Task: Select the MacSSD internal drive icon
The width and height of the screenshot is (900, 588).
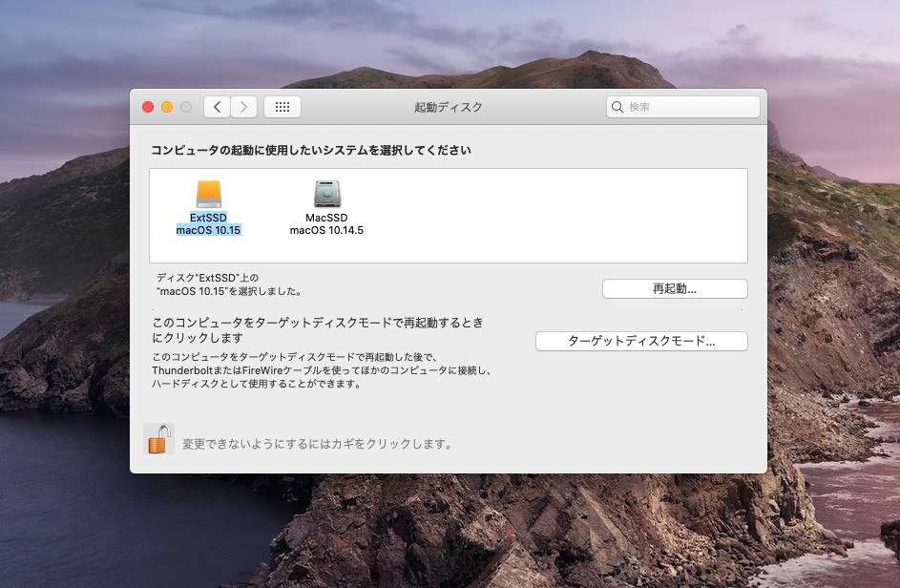Action: (326, 194)
